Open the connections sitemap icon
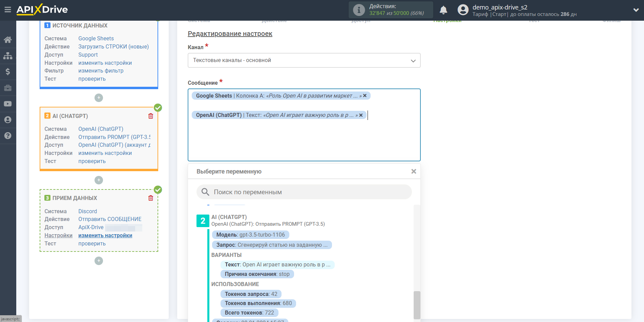 pos(8,56)
